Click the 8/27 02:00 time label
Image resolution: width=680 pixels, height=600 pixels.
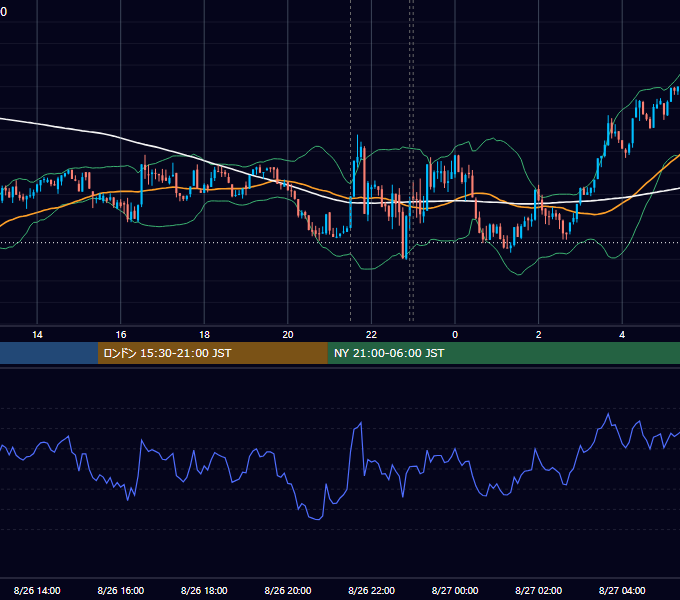point(538,590)
